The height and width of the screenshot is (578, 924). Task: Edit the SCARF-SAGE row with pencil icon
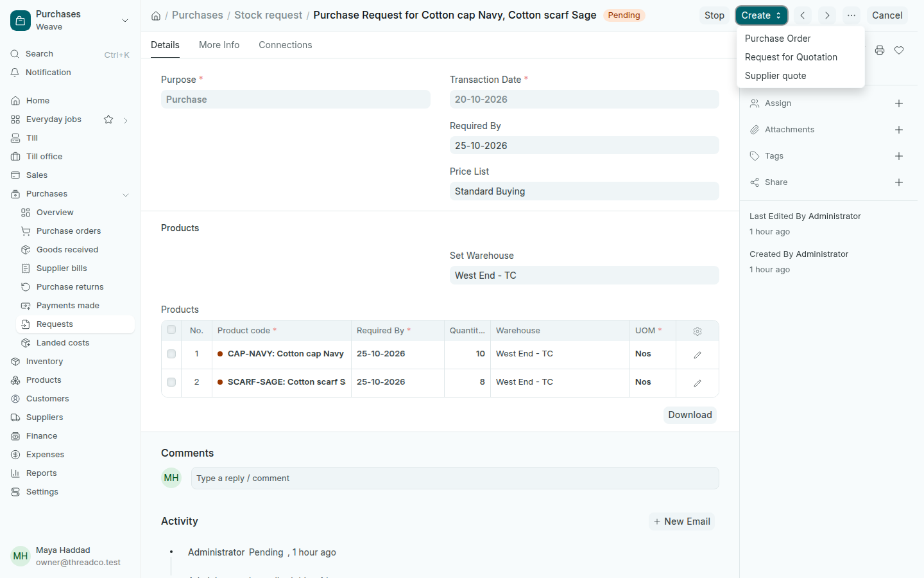pyautogui.click(x=697, y=383)
